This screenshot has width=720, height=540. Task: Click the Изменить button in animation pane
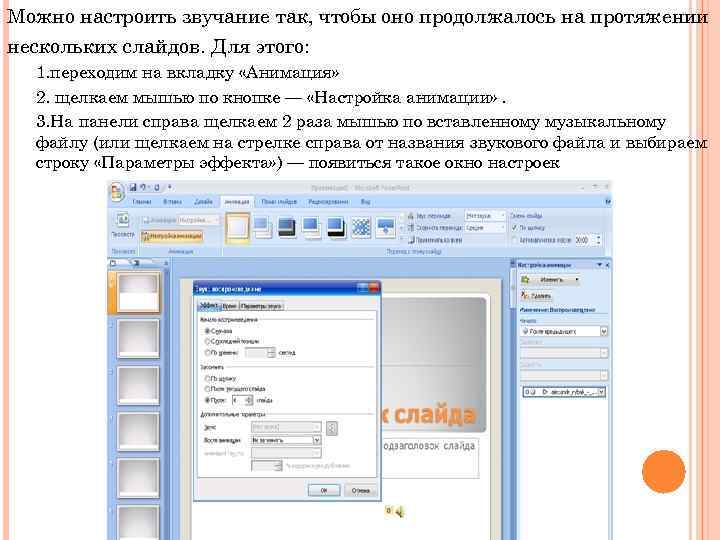[550, 280]
